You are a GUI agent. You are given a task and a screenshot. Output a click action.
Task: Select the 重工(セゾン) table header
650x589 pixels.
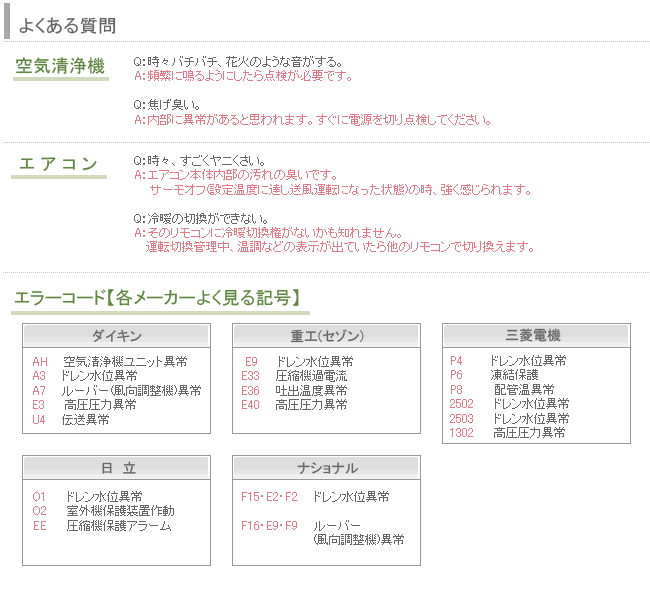pyautogui.click(x=326, y=335)
